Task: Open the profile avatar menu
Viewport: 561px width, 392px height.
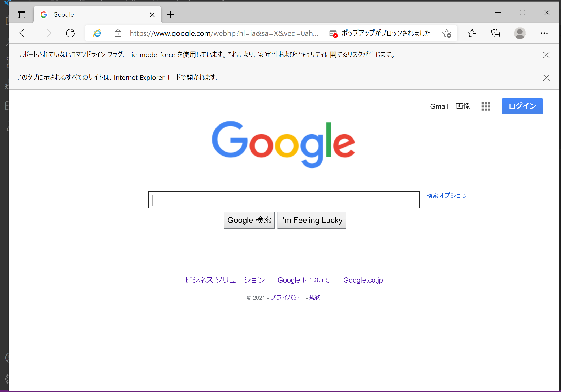Action: coord(520,33)
